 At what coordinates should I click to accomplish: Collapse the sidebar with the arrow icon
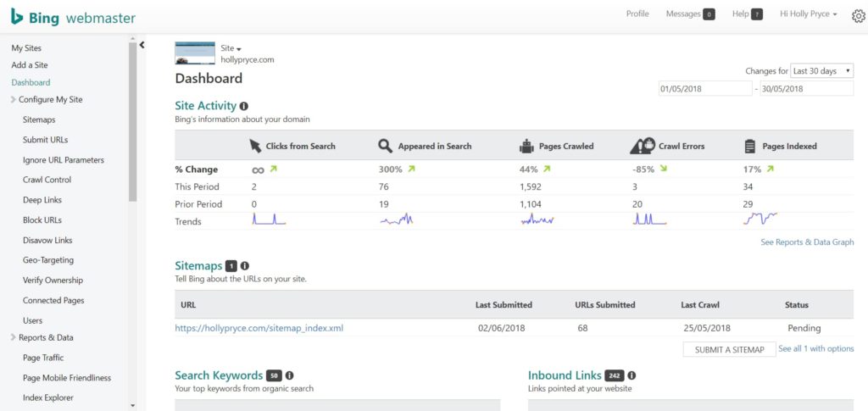coord(142,45)
